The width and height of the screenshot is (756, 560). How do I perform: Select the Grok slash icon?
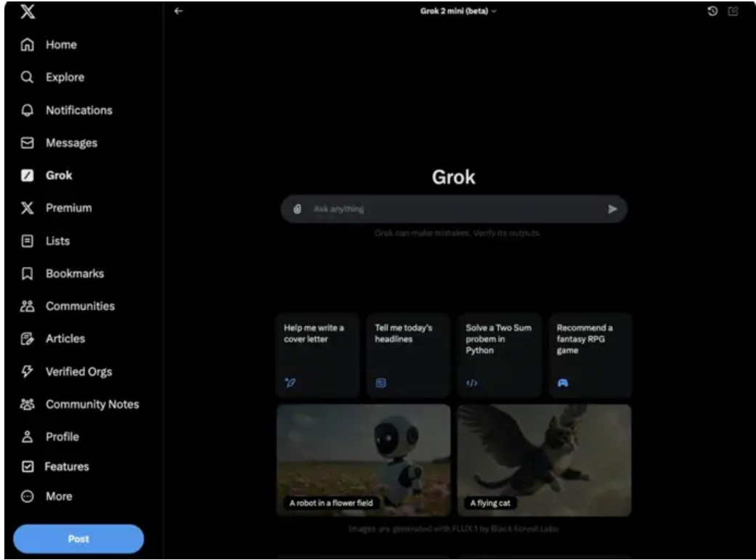tap(28, 175)
